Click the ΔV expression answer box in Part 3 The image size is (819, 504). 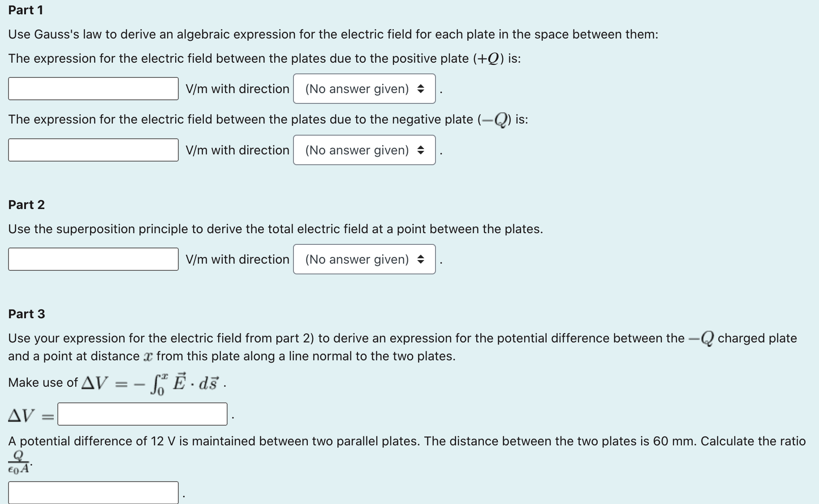[142, 414]
